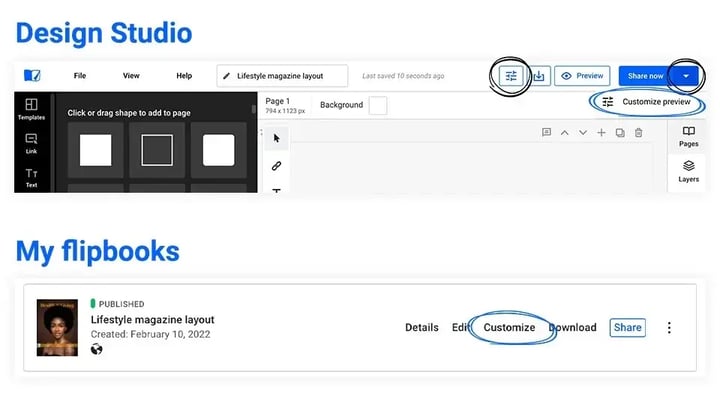Image resolution: width=720 pixels, height=399 pixels.
Task: Open flipbook Details
Action: 422,327
